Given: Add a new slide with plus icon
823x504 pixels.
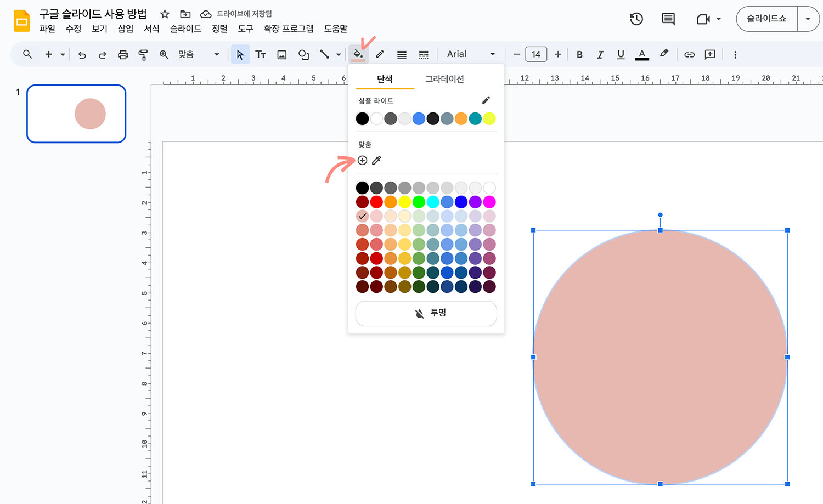Looking at the screenshot, I should click(49, 54).
